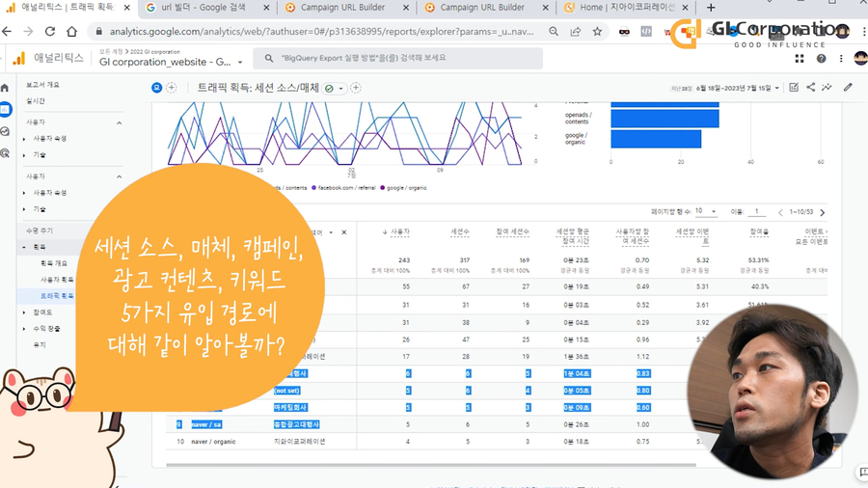Sort table by 참여 세션수 column
The height and width of the screenshot is (488, 868).
pyautogui.click(x=513, y=231)
